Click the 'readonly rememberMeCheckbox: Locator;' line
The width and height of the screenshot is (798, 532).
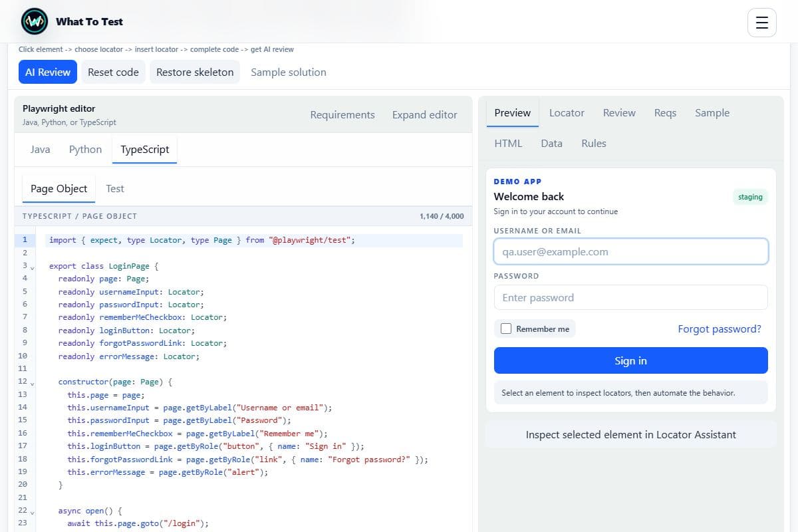click(x=142, y=317)
